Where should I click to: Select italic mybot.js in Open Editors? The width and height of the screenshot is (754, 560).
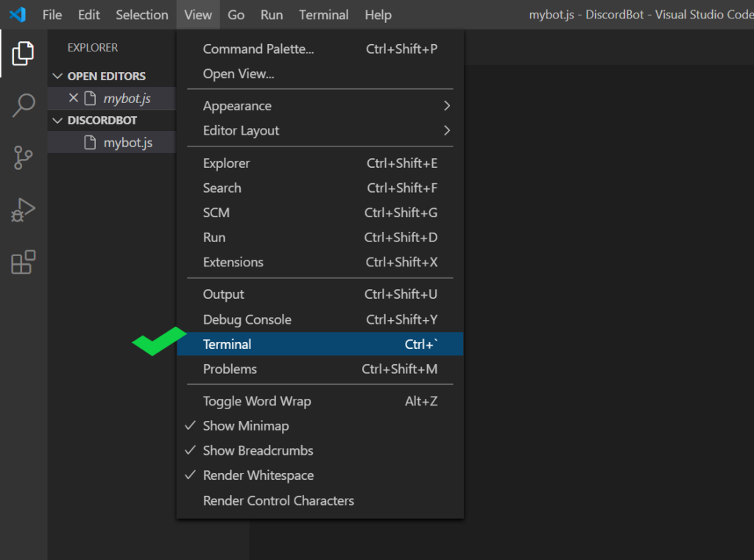pos(112,98)
